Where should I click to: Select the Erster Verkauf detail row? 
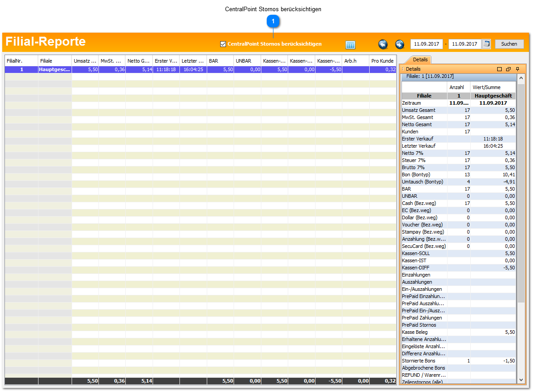[x=459, y=139]
